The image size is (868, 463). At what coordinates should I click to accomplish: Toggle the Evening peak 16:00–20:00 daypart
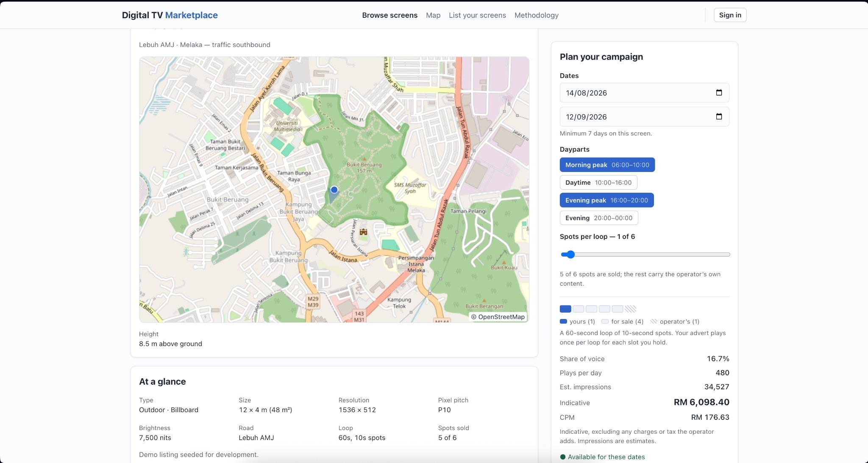pos(606,200)
